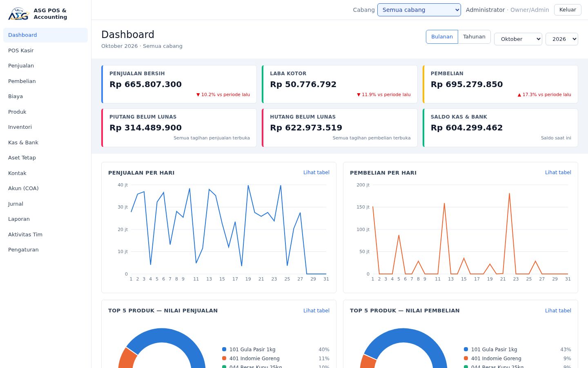Image resolution: width=588 pixels, height=368 pixels.
Task: Click Lihat tabel for Top 5 Nilai Pembelian
Action: [558, 311]
